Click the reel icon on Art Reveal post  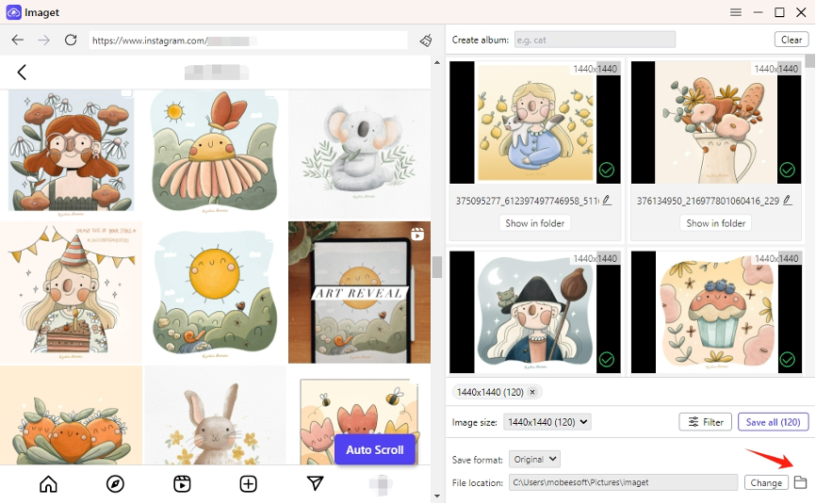pyautogui.click(x=417, y=235)
